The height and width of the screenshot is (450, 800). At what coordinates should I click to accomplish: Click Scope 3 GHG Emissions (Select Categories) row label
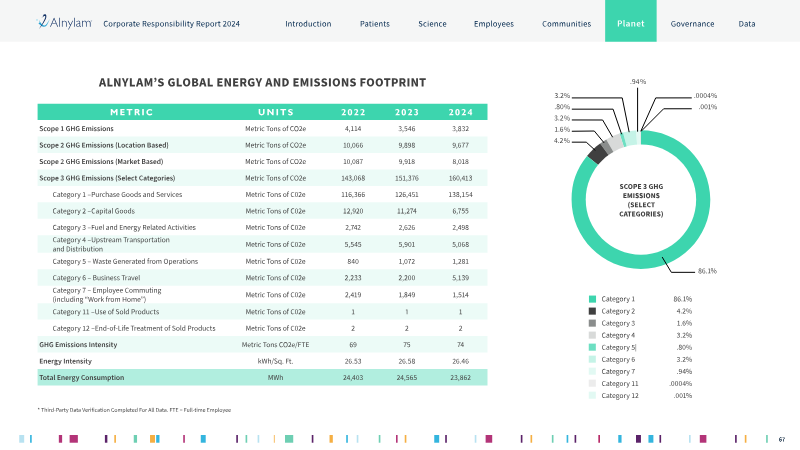tap(107, 178)
